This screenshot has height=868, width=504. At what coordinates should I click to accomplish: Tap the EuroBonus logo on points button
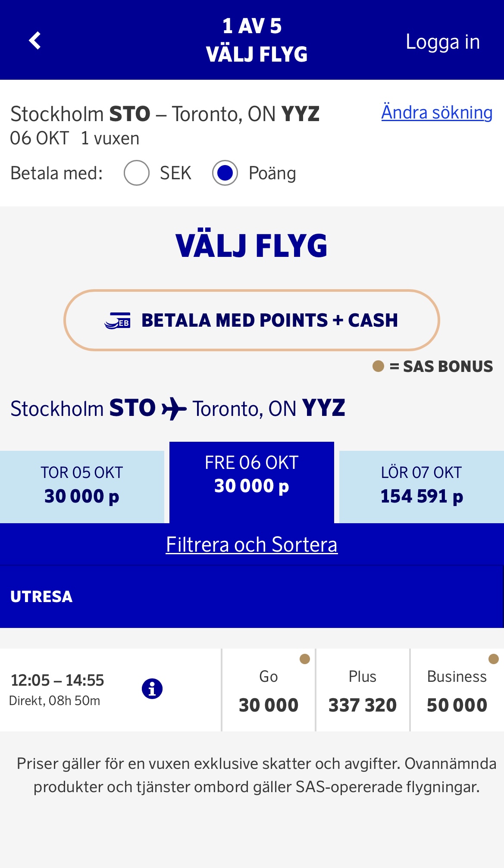(x=117, y=321)
